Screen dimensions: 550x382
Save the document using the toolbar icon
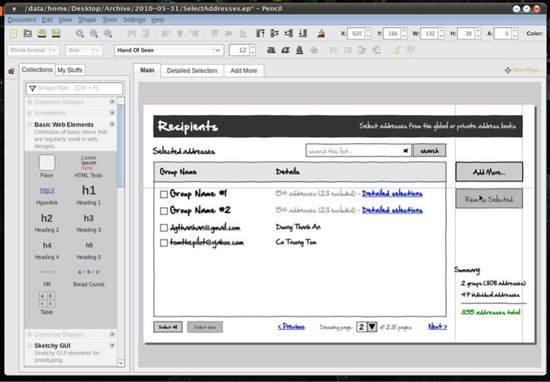click(x=42, y=33)
